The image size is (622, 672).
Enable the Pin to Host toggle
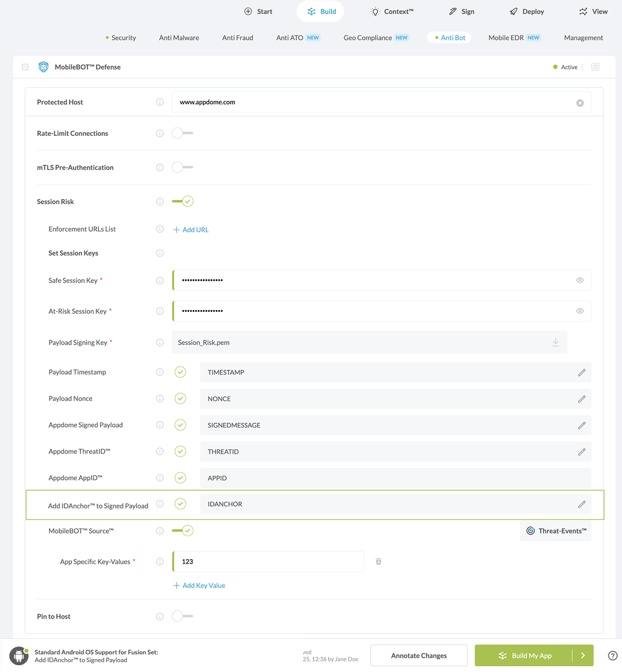pos(182,616)
